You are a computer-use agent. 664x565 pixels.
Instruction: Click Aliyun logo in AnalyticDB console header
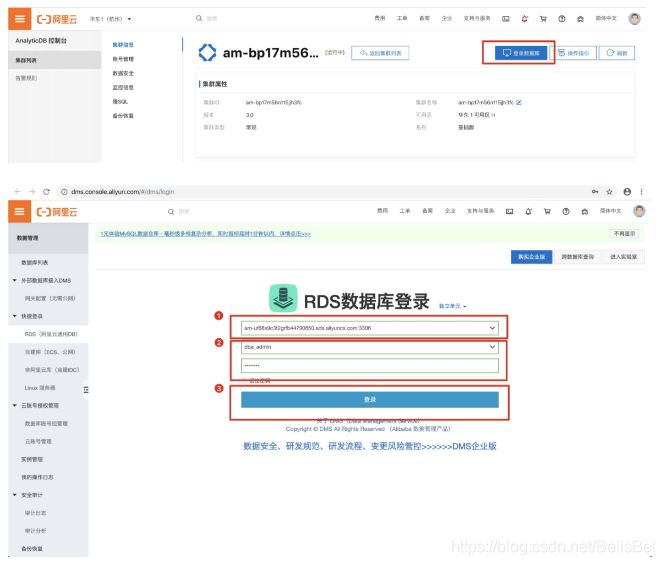point(57,19)
